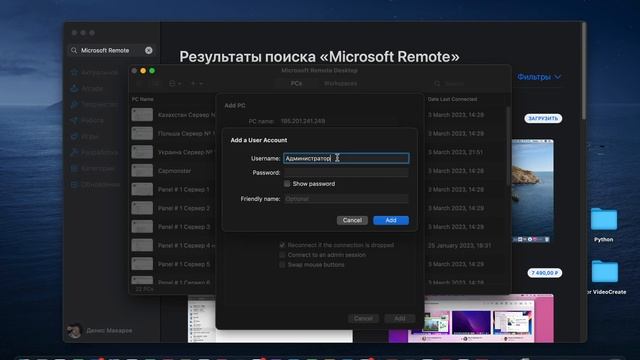Click the Password input field
The width and height of the screenshot is (640, 360).
click(x=346, y=173)
